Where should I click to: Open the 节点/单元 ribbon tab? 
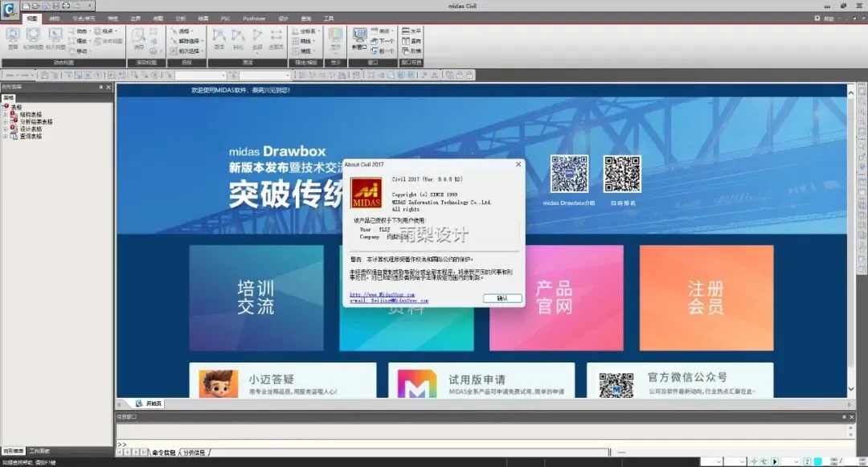[x=84, y=18]
